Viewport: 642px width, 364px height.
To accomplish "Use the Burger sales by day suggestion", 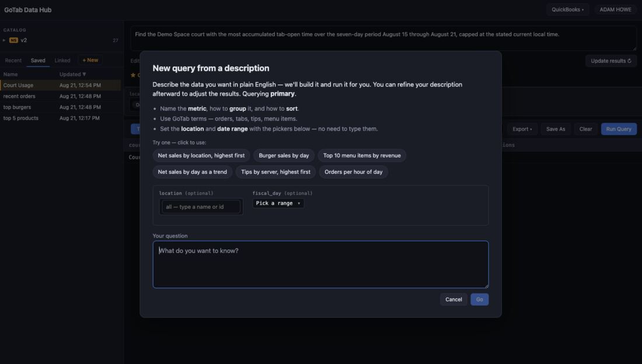I will pyautogui.click(x=284, y=156).
